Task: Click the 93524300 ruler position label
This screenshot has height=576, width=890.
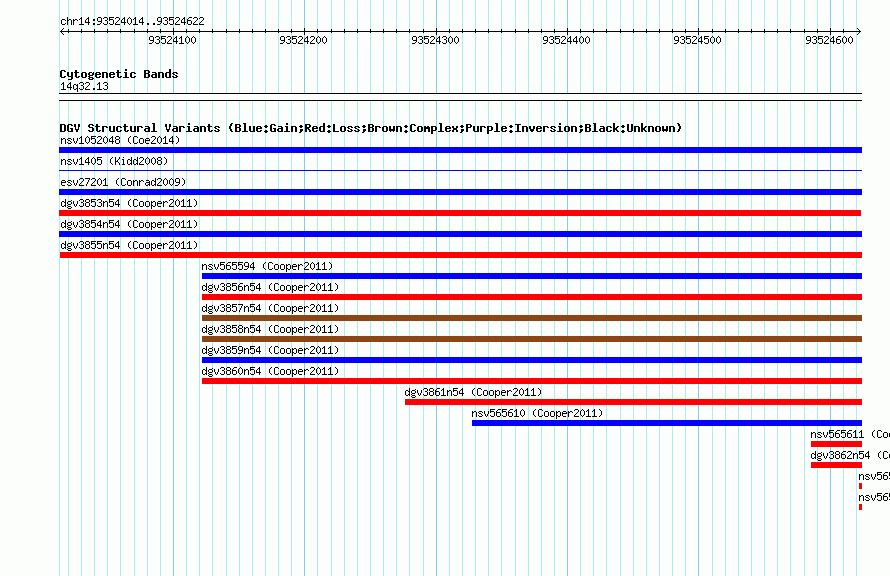Action: (x=435, y=40)
